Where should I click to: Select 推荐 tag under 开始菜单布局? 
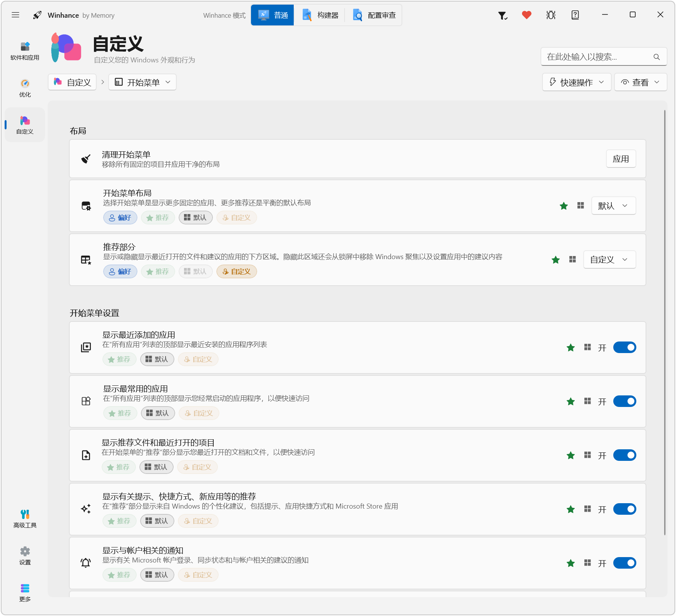pyautogui.click(x=158, y=218)
